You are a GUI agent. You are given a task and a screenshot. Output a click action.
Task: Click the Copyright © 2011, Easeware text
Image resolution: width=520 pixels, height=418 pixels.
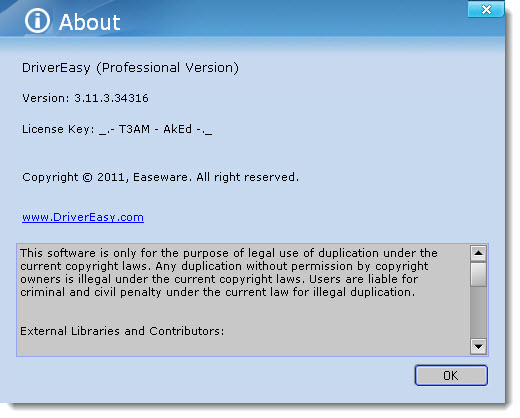click(x=161, y=177)
